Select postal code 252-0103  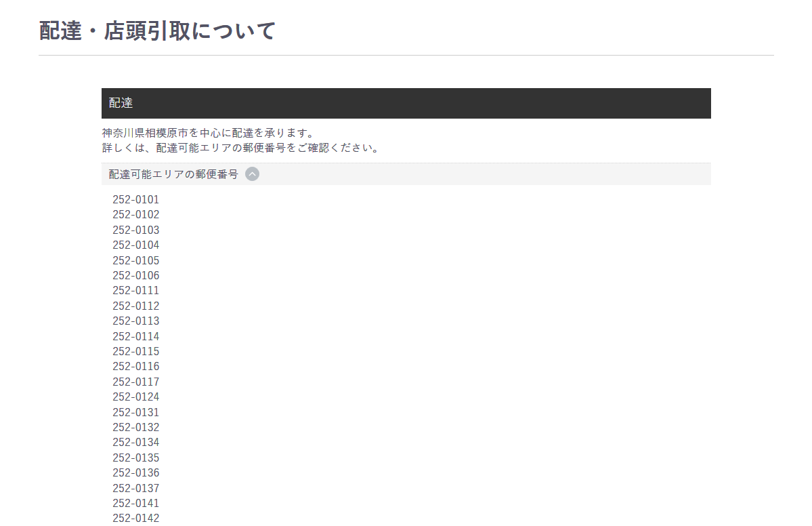point(135,230)
